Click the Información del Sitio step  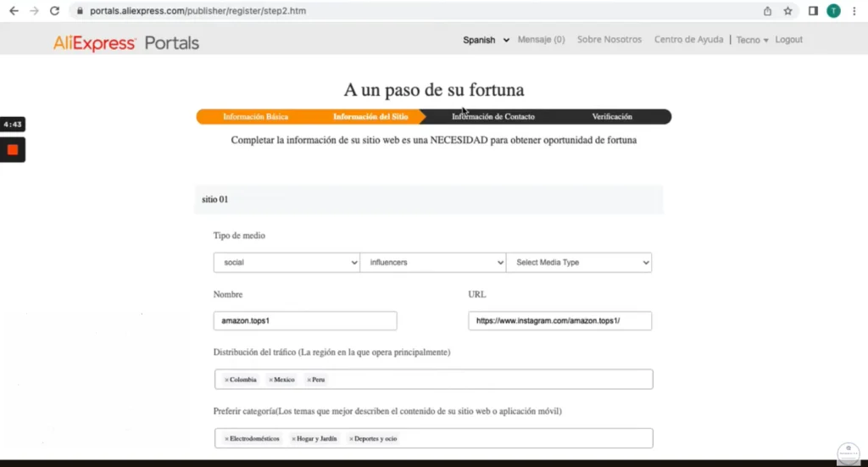tap(370, 117)
